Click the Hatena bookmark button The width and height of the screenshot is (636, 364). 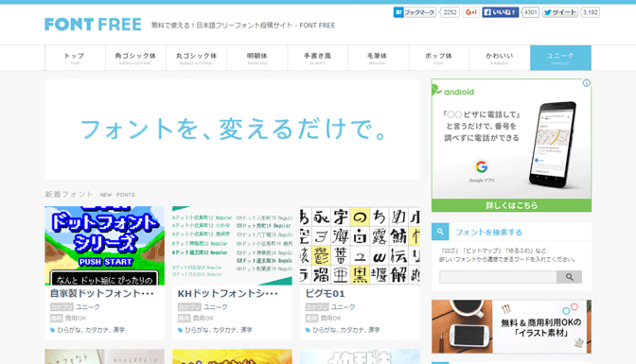coord(415,12)
